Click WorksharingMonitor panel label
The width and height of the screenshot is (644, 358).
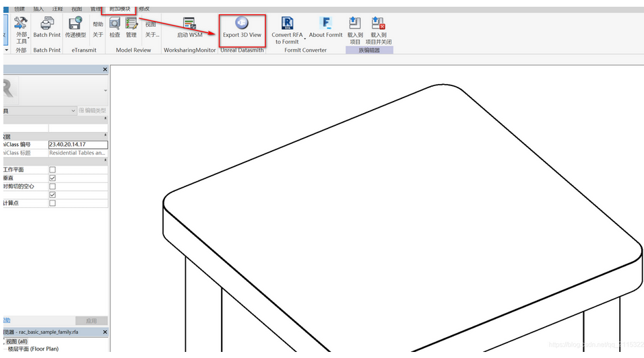click(x=190, y=50)
